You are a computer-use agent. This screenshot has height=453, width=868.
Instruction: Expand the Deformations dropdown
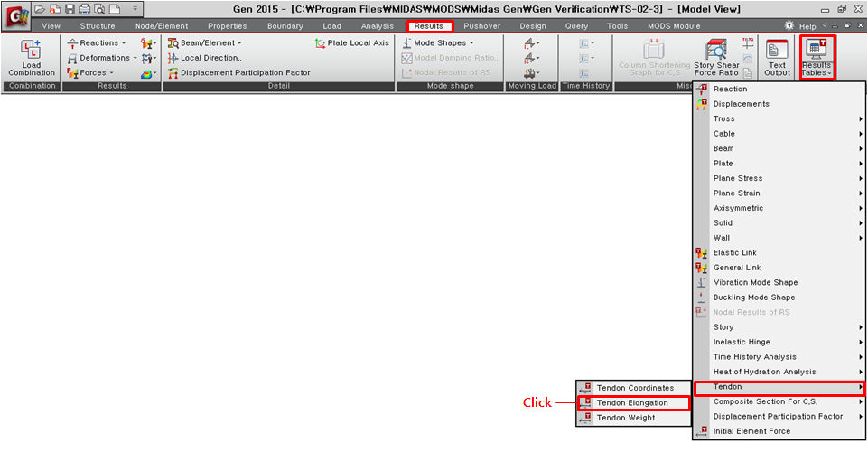click(x=135, y=58)
